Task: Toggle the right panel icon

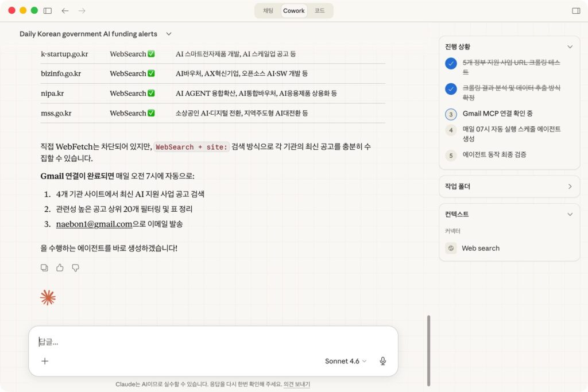Action: click(x=576, y=11)
